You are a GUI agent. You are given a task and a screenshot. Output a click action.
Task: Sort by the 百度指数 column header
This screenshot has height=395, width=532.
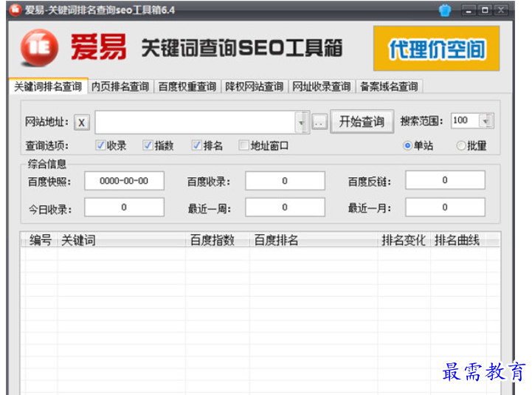point(218,240)
